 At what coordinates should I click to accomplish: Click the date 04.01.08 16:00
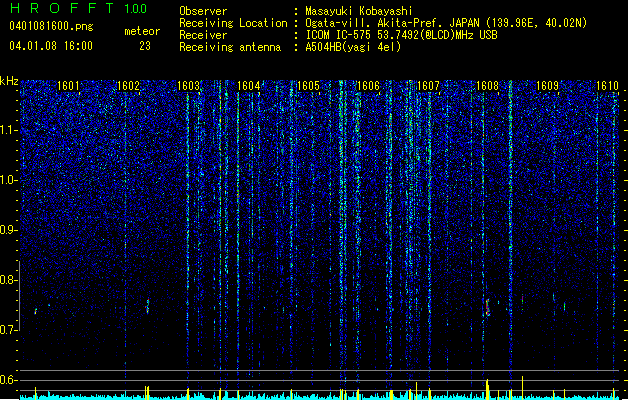[x=51, y=46]
